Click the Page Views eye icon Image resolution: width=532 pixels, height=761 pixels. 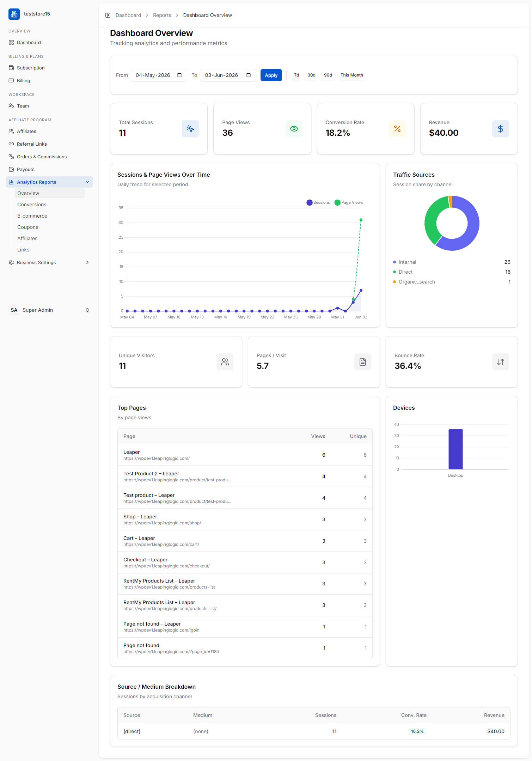tap(294, 129)
